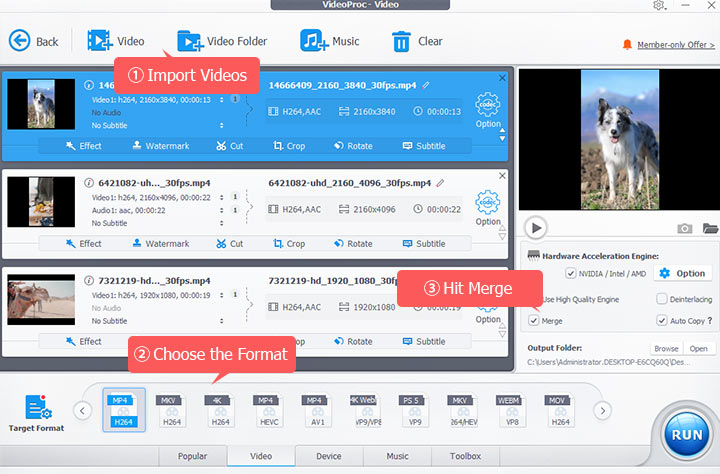720x474 pixels.
Task: Rotate the 7321219 video
Action: coord(353,342)
